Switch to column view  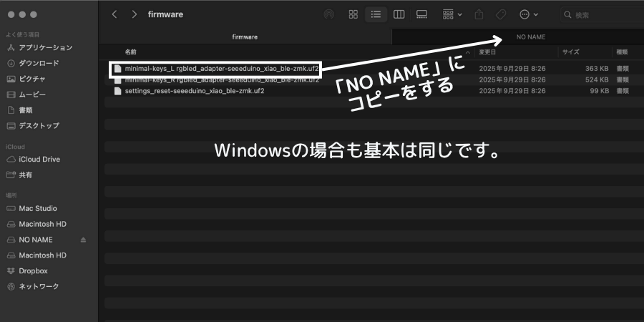(x=399, y=14)
